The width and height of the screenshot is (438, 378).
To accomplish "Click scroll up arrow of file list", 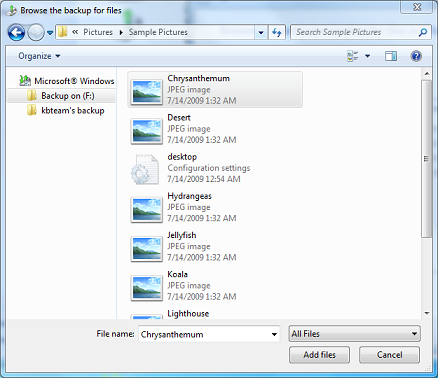I will 427,74.
